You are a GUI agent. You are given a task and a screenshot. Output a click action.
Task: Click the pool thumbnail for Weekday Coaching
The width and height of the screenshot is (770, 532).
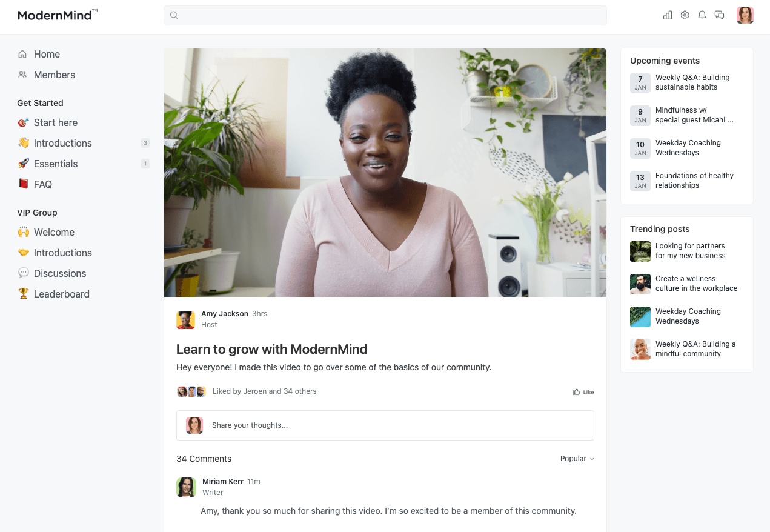[x=640, y=317]
